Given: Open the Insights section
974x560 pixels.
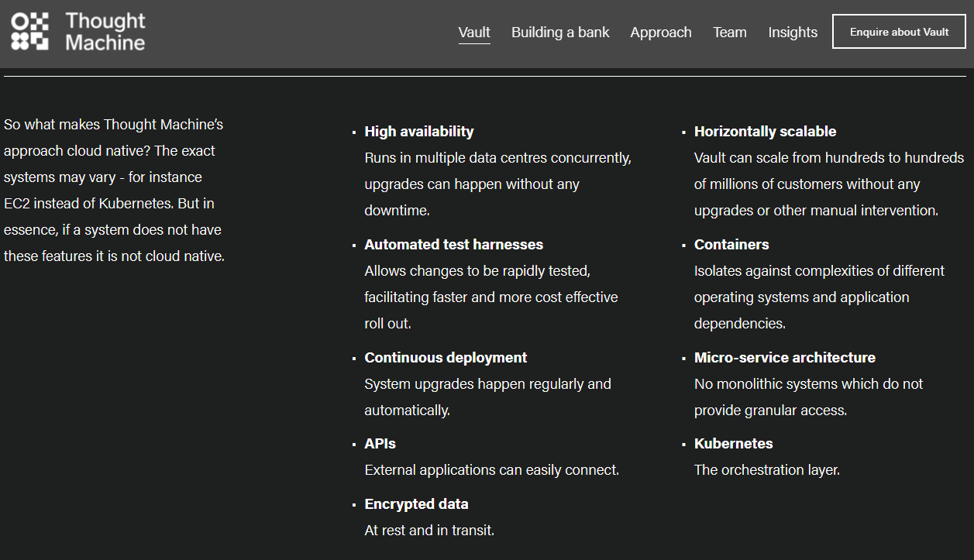Looking at the screenshot, I should tap(793, 33).
